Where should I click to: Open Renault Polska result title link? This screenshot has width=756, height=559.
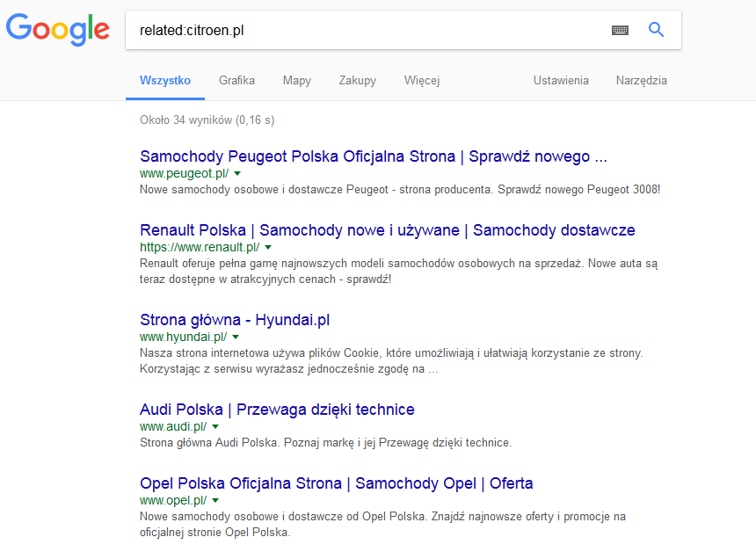[x=387, y=230]
